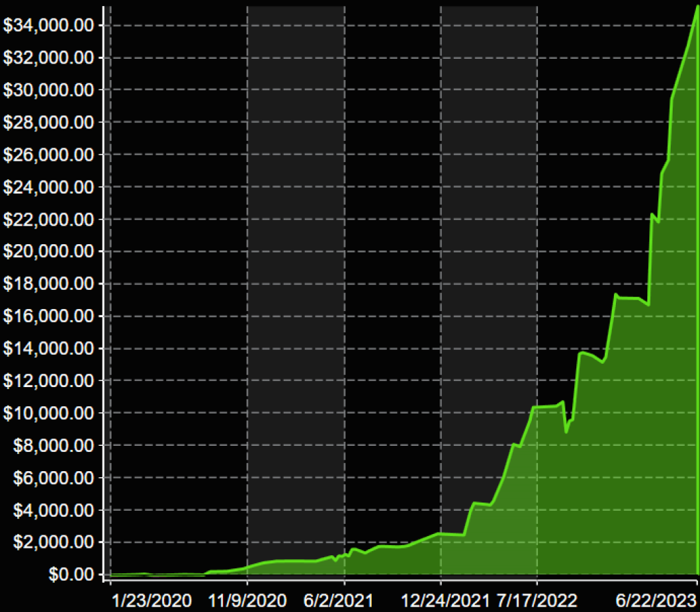This screenshot has width=700, height=612.
Task: Select the $6,000.00 axis value
Action: coord(52,478)
